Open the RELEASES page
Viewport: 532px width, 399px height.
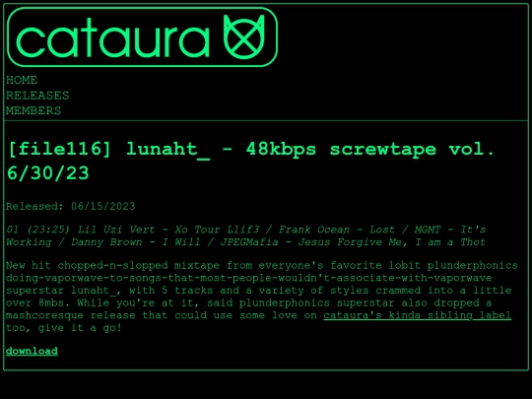click(x=37, y=96)
